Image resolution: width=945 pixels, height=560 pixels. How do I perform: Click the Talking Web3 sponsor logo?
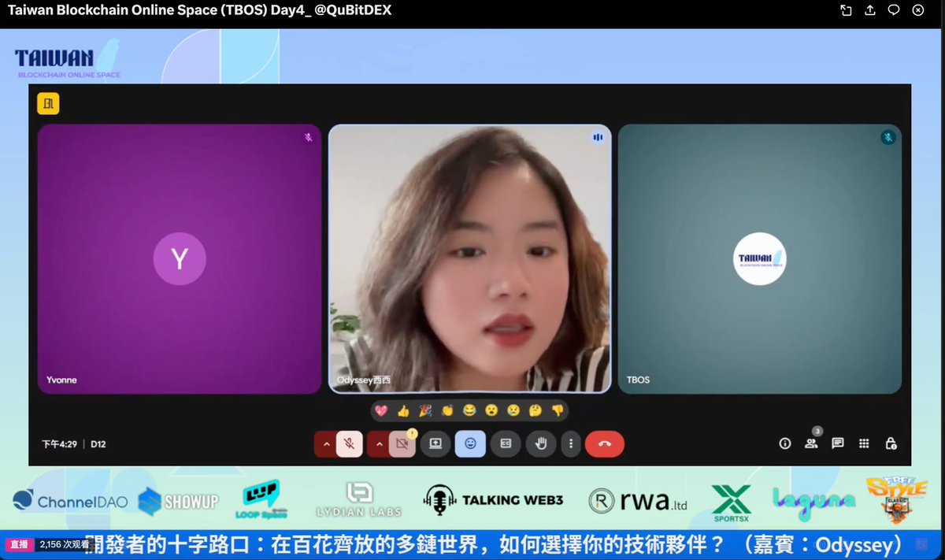(x=494, y=499)
